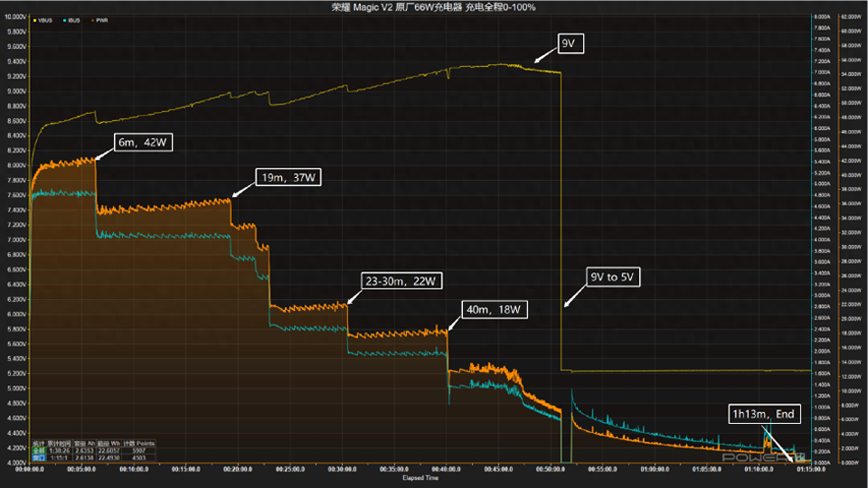
Task: Click the Elapsed Time axis title
Action: [x=420, y=478]
